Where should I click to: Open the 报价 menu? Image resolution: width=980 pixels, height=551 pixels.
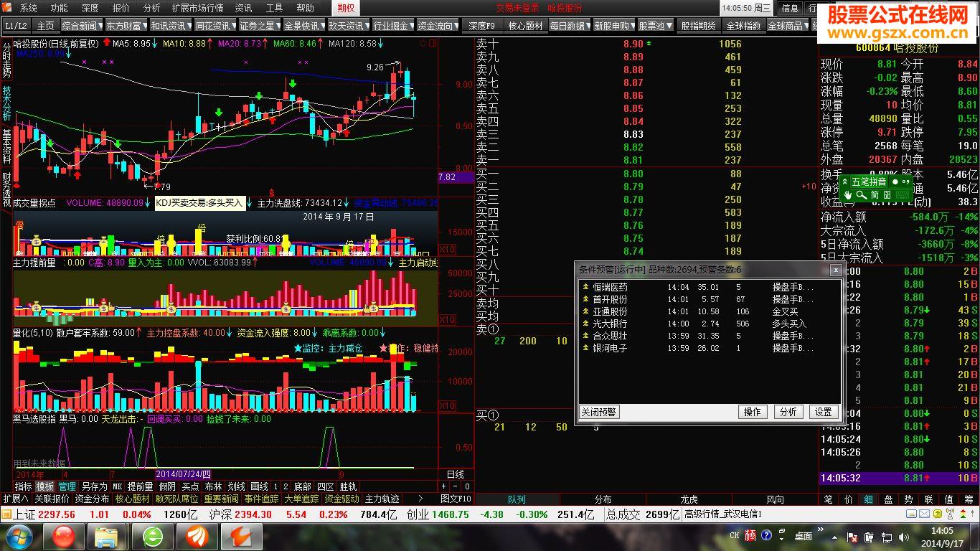click(x=121, y=8)
